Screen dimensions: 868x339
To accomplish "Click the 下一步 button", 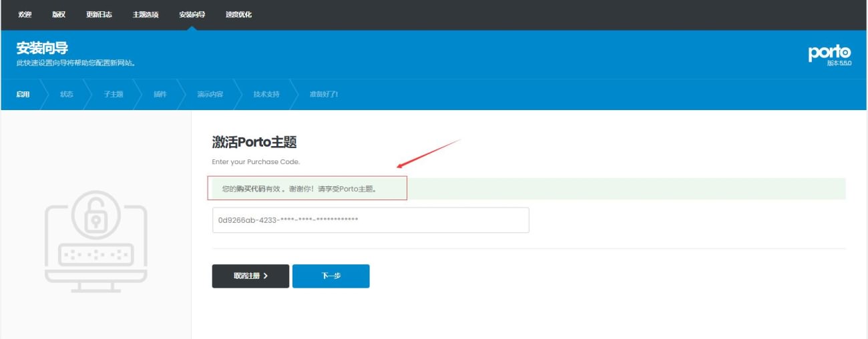I will pos(331,276).
